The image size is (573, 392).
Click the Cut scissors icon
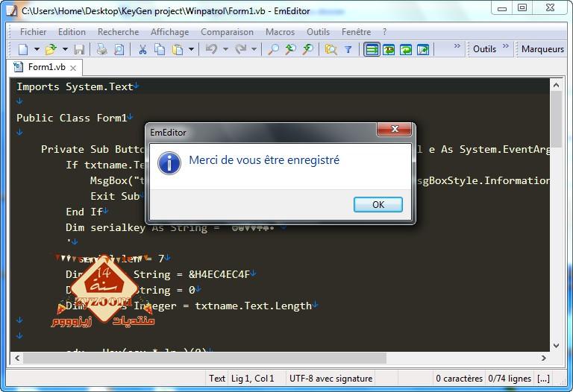pyautogui.click(x=143, y=49)
